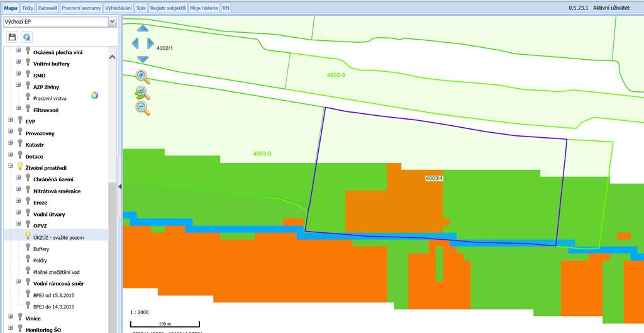Toggle bulb for Osázená plocha vini layer
The height and width of the screenshot is (333, 644).
(28, 50)
